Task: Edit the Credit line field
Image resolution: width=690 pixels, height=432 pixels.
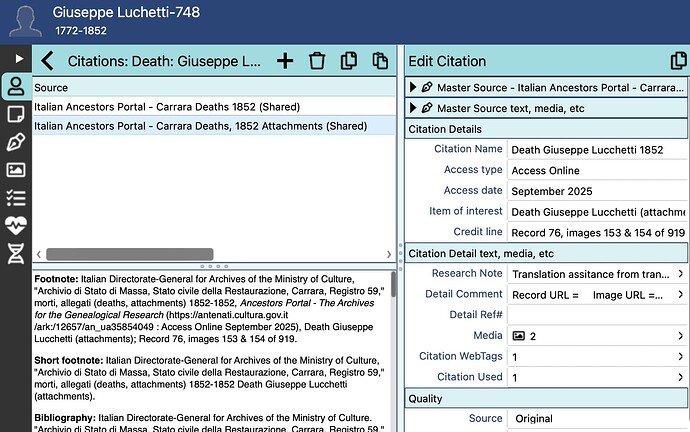Action: [x=597, y=232]
